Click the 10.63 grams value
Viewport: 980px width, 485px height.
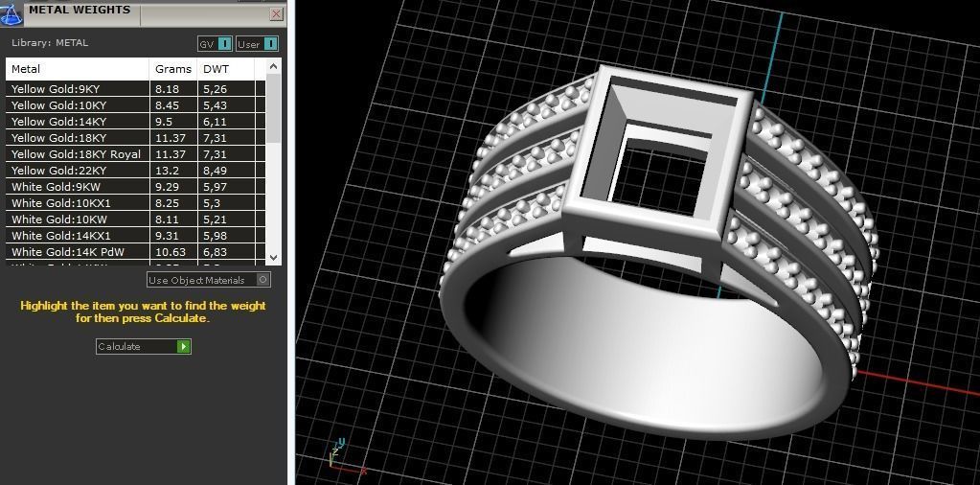[x=170, y=251]
